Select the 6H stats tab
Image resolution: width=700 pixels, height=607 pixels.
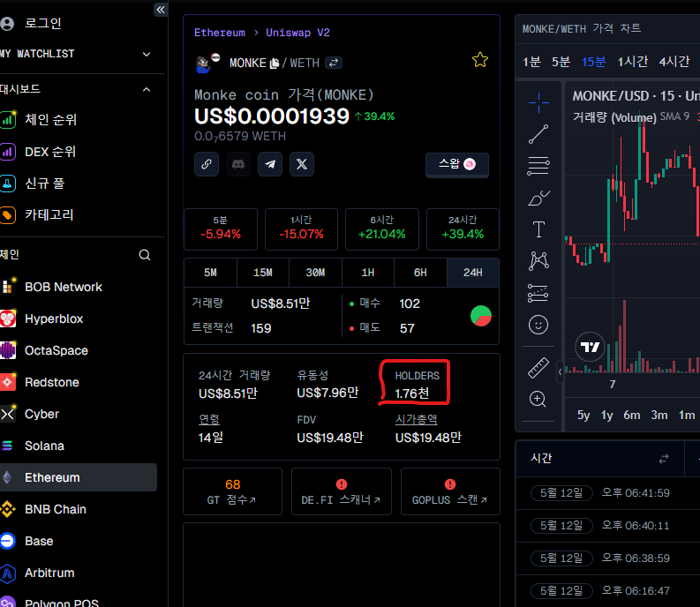[420, 273]
